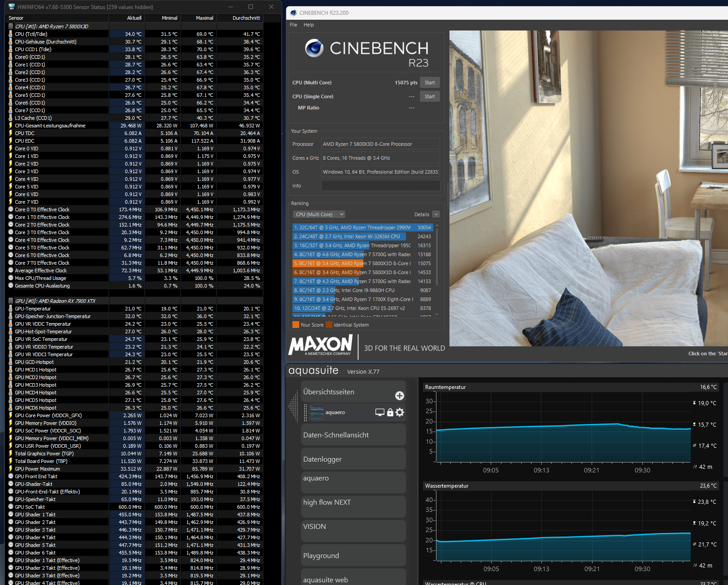Select ranking entry AMD Ryzen Threadripper 2990W
This screenshot has width=728, height=585.
[362, 227]
